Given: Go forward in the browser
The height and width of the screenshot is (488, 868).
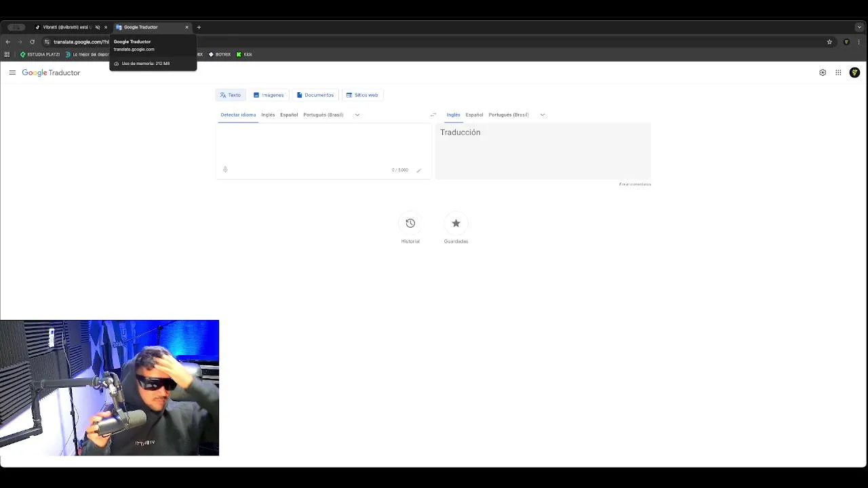Looking at the screenshot, I should (20, 42).
